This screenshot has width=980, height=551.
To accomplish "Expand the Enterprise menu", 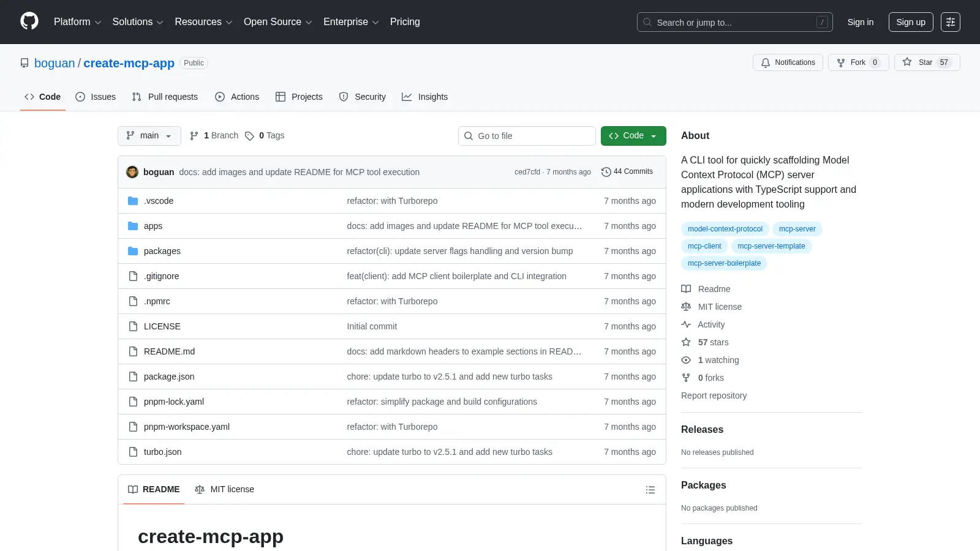I will (x=351, y=22).
